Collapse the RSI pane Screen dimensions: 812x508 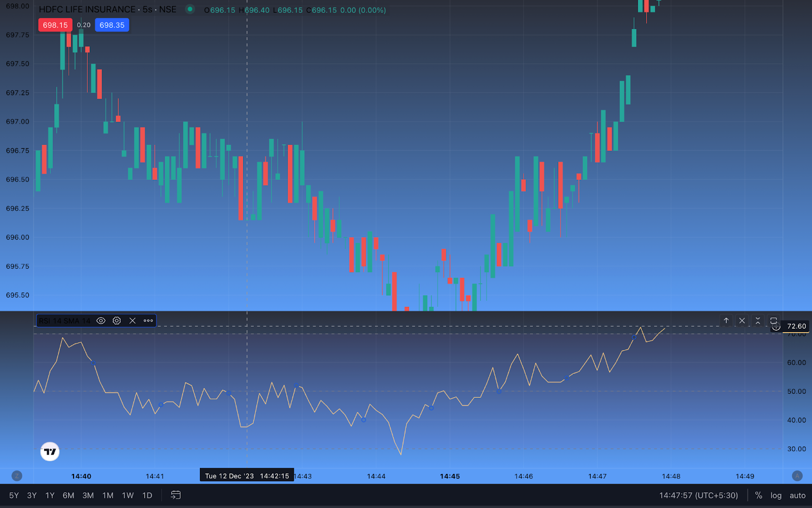pyautogui.click(x=758, y=321)
